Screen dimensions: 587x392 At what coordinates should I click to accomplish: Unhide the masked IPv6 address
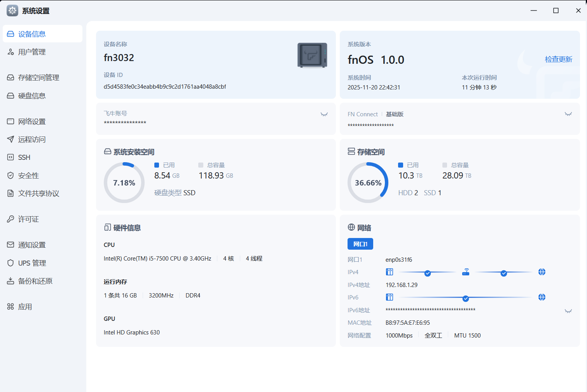tap(568, 311)
